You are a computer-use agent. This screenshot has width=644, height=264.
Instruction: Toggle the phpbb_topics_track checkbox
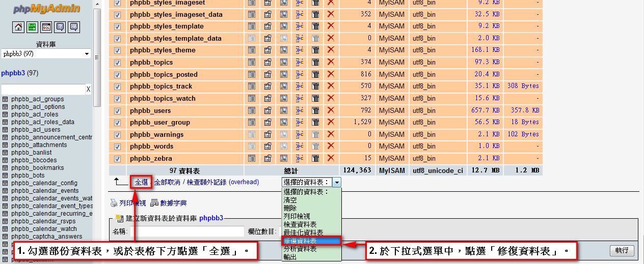pos(118,86)
